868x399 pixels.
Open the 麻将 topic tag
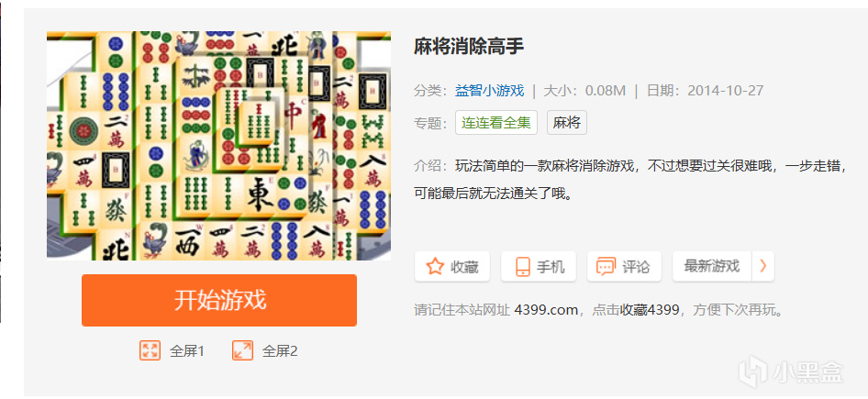(567, 123)
